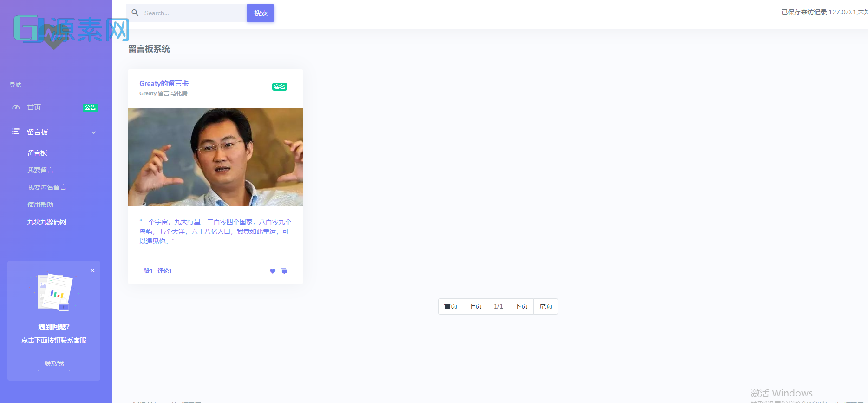
Task: Select 我要匿名留言 menu item
Action: pyautogui.click(x=47, y=187)
